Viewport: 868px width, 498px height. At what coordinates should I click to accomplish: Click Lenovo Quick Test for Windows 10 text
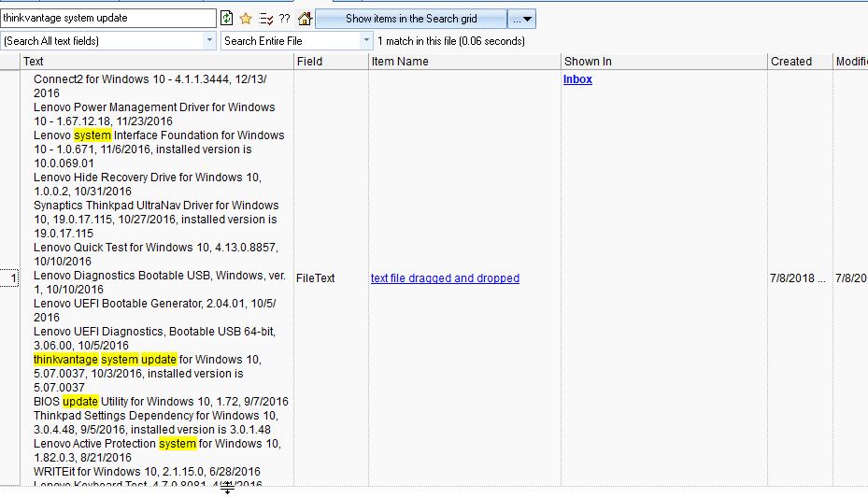[x=156, y=254]
